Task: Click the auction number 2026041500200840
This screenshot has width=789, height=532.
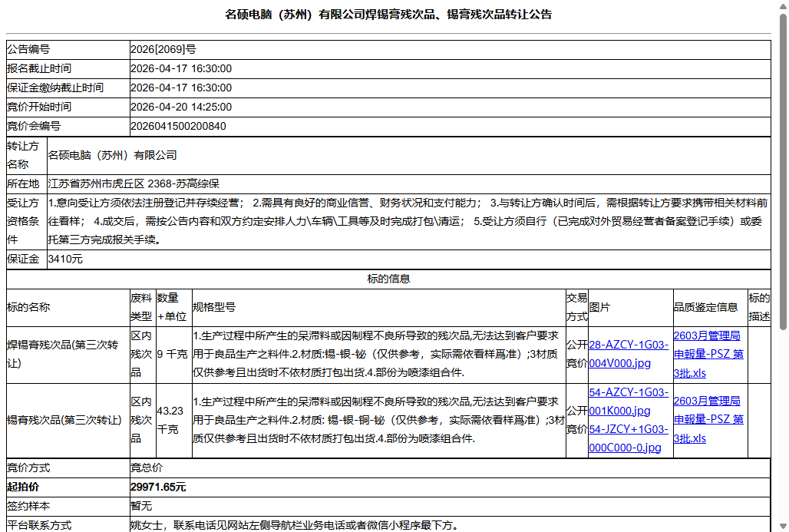Action: [x=178, y=126]
